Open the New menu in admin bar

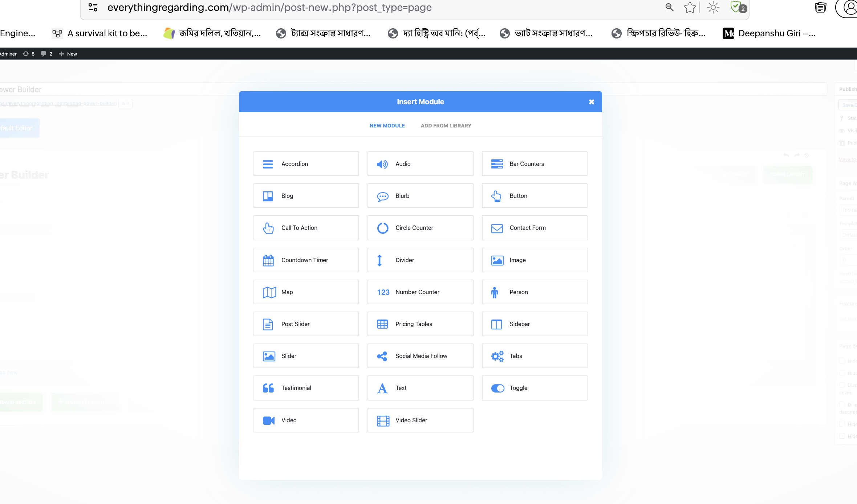click(x=68, y=54)
